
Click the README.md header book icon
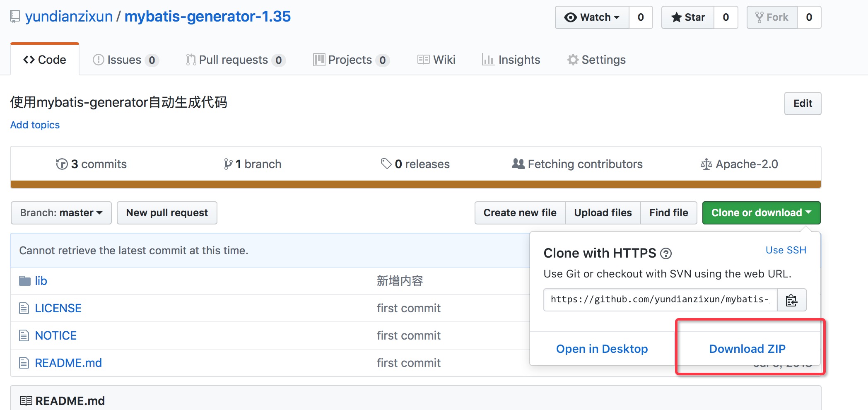coord(26,401)
